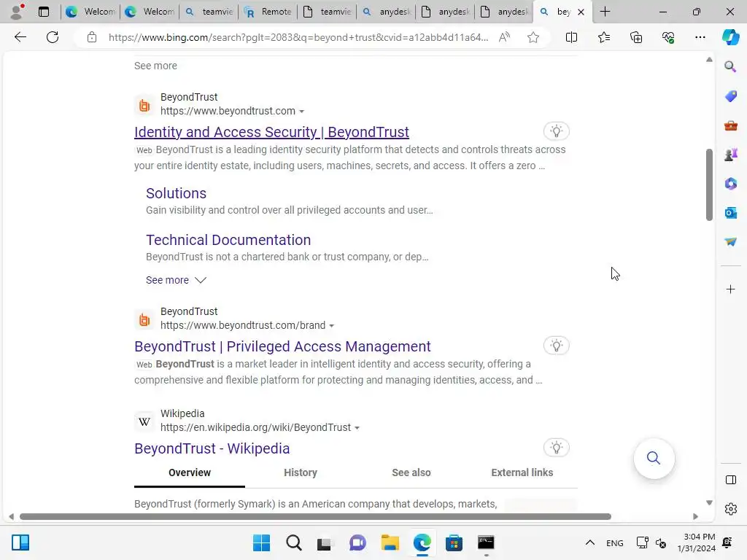Open the taskbar clock showing 3:04 PM

click(x=696, y=542)
